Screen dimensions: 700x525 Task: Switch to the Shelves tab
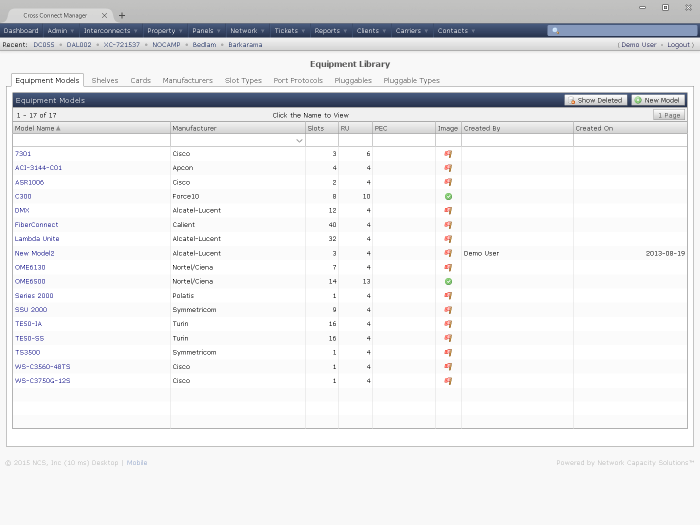pyautogui.click(x=105, y=80)
